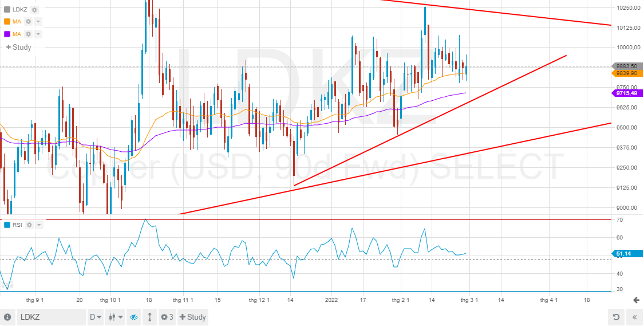Click the + Study button in the bottom toolbar
The image size is (644, 326).
tap(193, 317)
